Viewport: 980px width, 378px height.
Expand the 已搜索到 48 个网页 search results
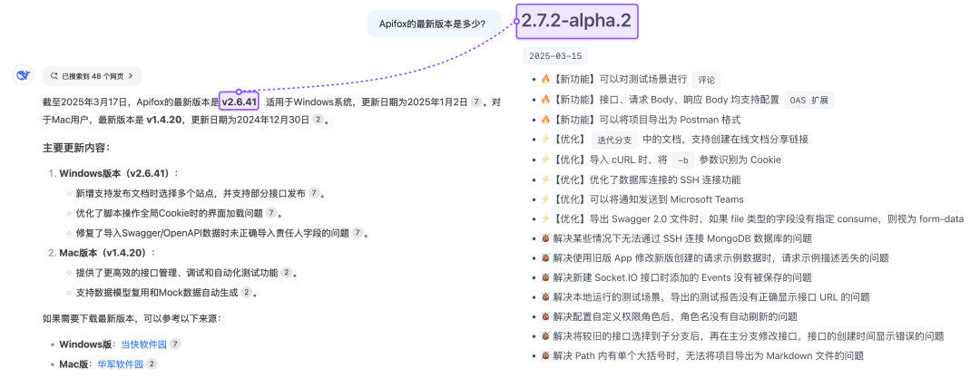click(x=92, y=76)
